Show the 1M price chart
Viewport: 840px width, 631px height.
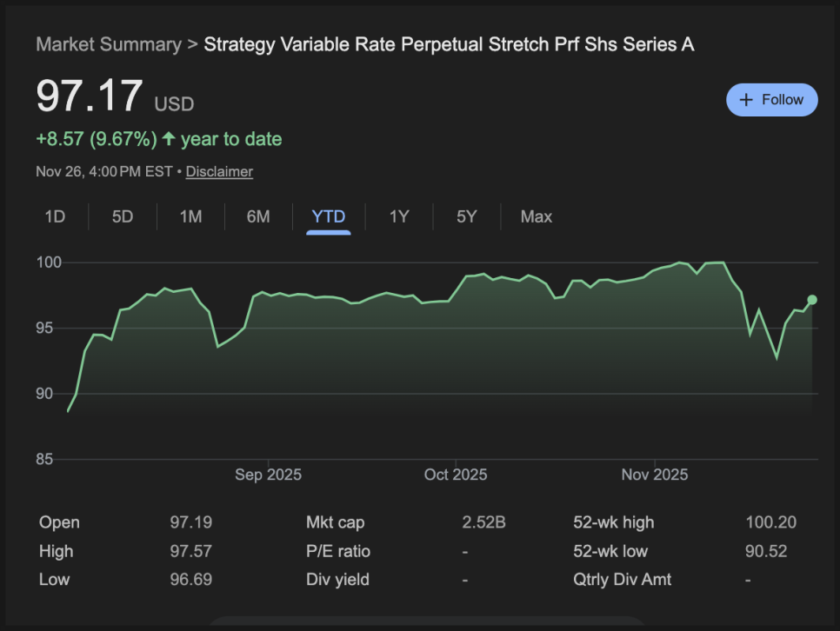pos(190,216)
